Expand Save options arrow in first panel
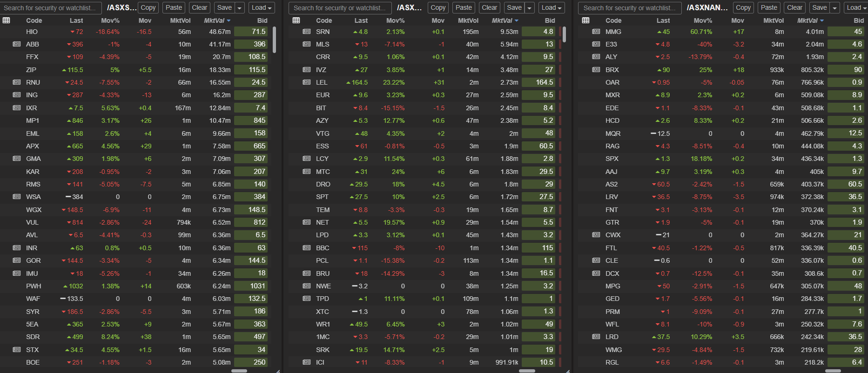 pyautogui.click(x=240, y=8)
